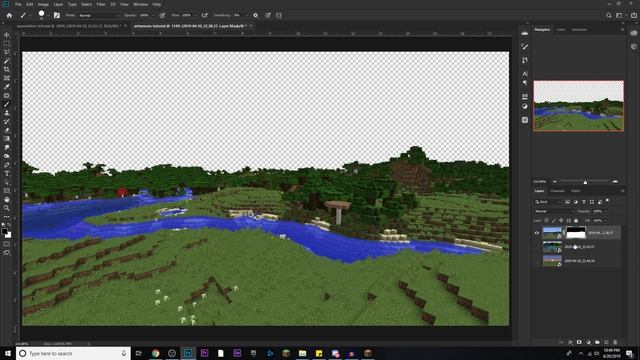Select the Move tool
The width and height of the screenshot is (640, 360).
coord(7,35)
